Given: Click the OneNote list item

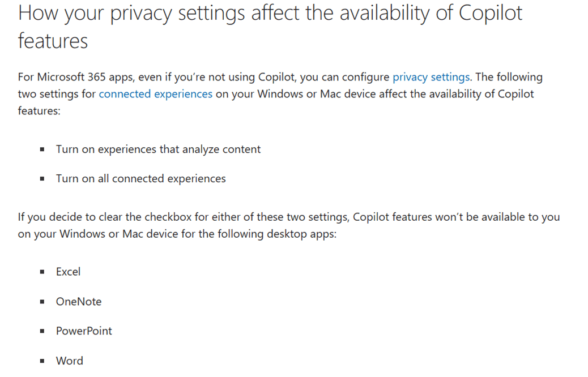Looking at the screenshot, I should 78,302.
